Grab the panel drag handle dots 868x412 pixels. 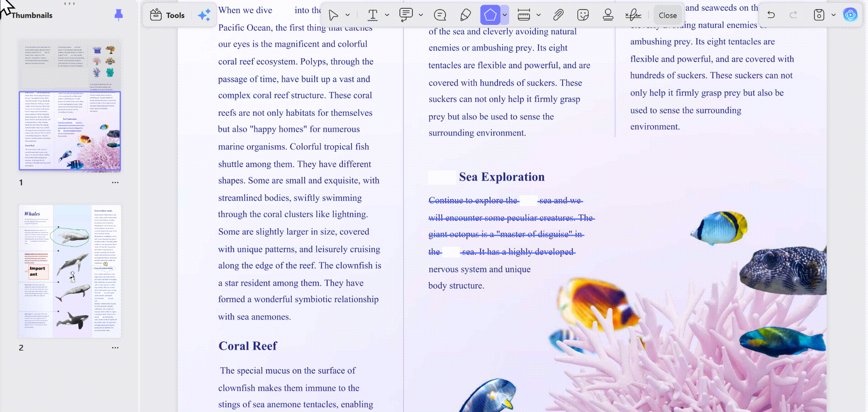(69, 3)
